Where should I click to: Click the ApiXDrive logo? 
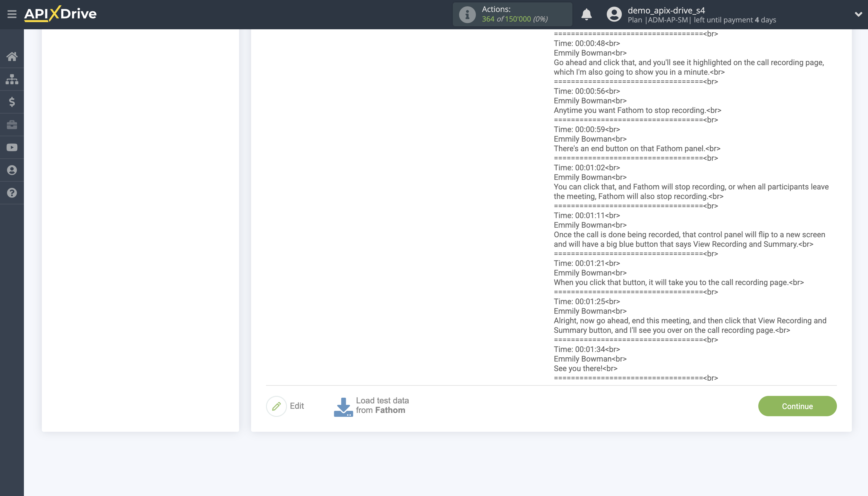pos(60,14)
